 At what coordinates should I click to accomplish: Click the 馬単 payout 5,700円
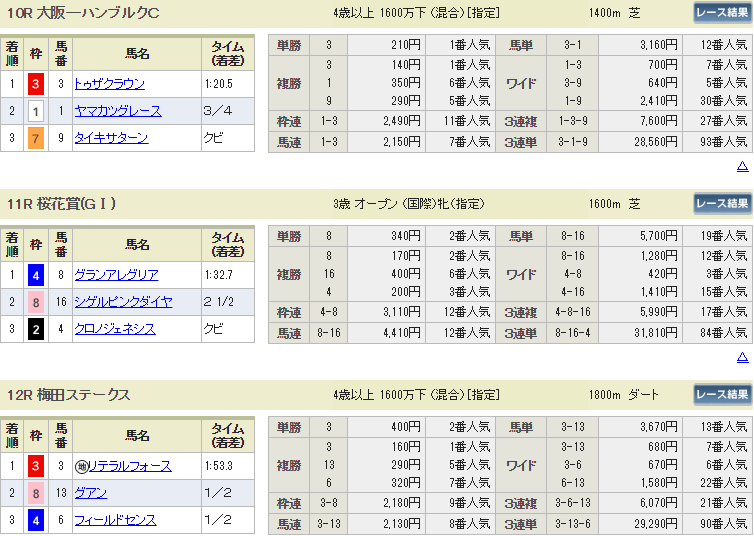(x=659, y=236)
